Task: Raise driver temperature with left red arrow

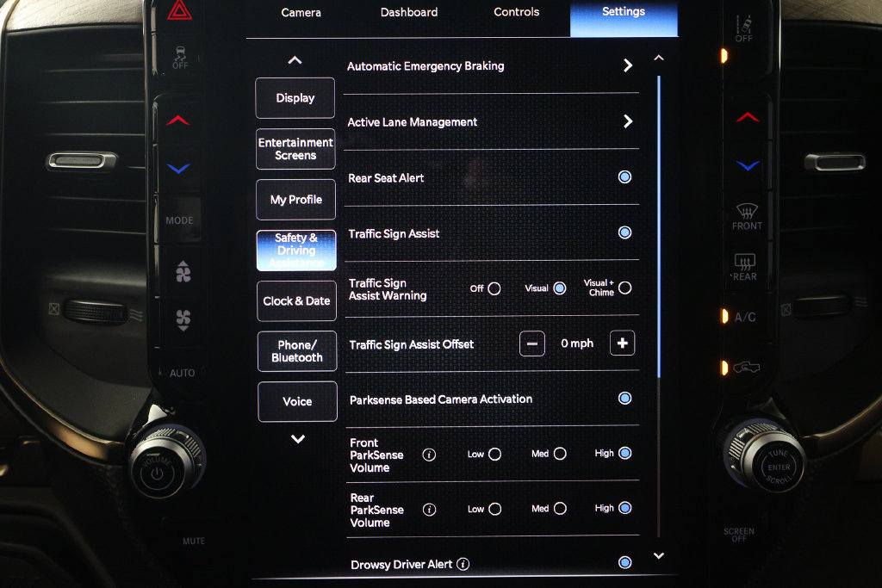Action: pos(177,121)
